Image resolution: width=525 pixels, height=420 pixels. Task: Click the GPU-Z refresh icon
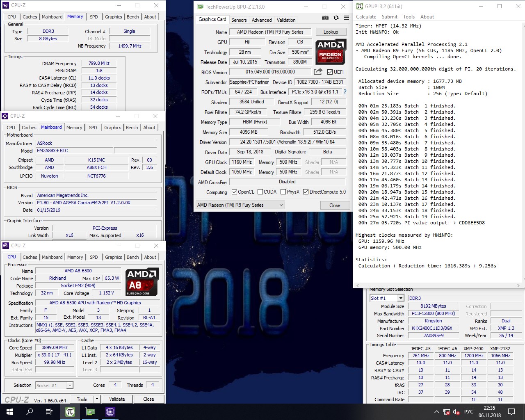coord(336,18)
